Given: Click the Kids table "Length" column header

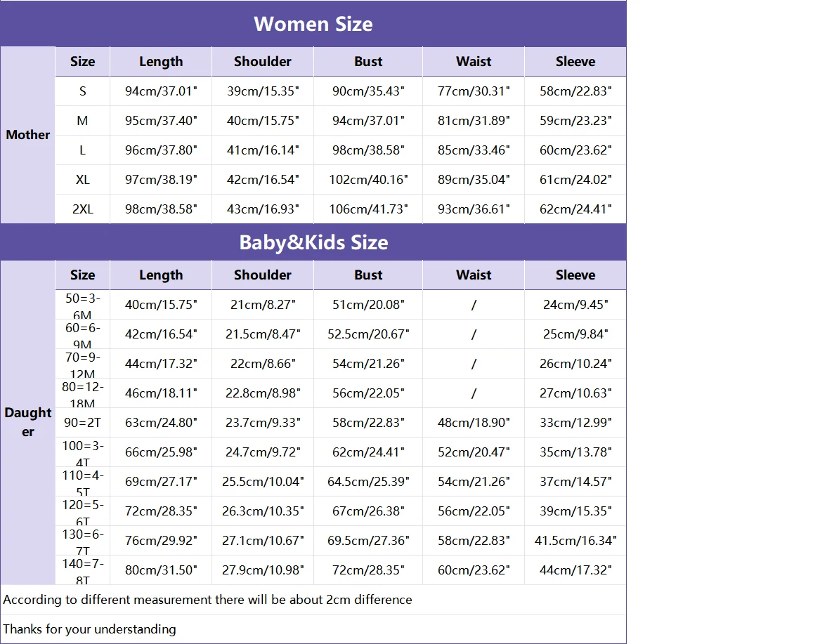Looking at the screenshot, I should coord(161,275).
